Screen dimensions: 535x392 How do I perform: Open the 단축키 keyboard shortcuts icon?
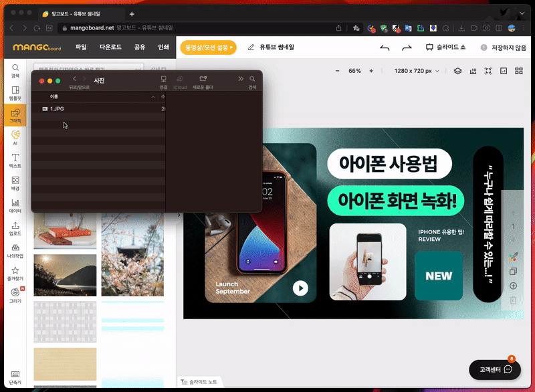tap(15, 377)
